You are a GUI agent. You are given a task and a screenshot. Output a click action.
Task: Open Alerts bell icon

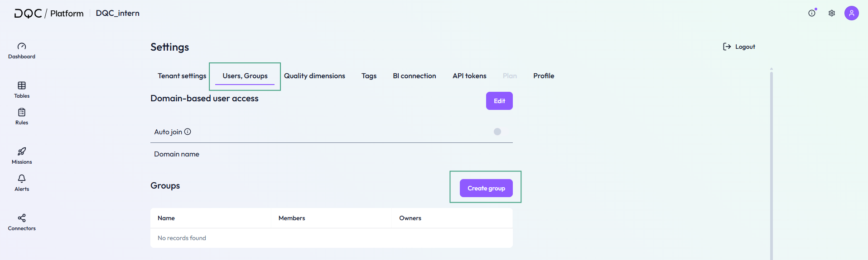pos(22,179)
